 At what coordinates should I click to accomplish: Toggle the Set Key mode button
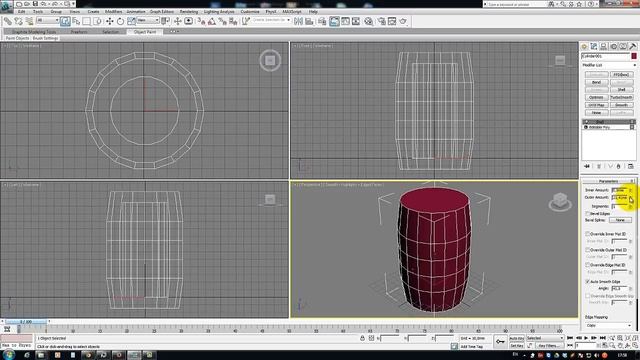pos(517,346)
